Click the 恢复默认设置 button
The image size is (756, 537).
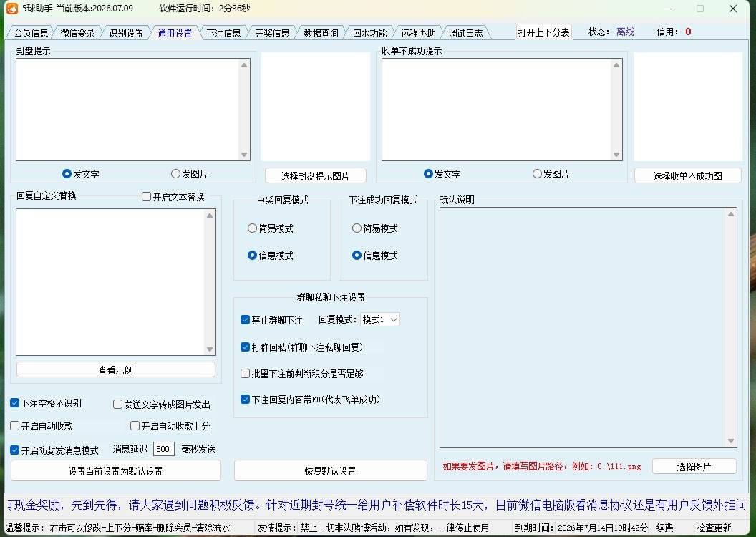click(330, 471)
